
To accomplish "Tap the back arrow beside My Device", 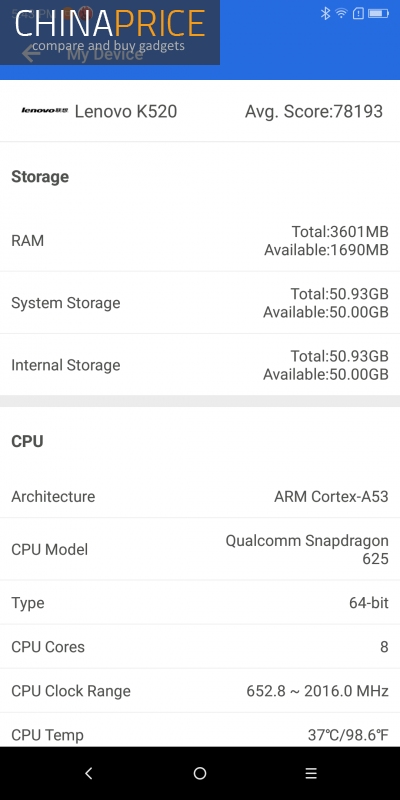I will [31, 53].
